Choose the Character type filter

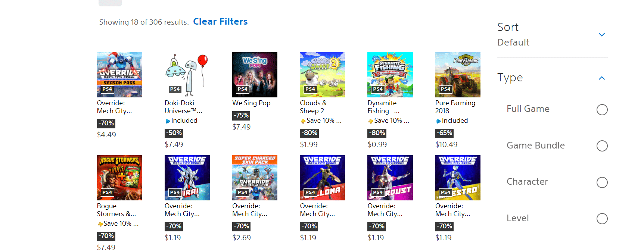click(602, 182)
